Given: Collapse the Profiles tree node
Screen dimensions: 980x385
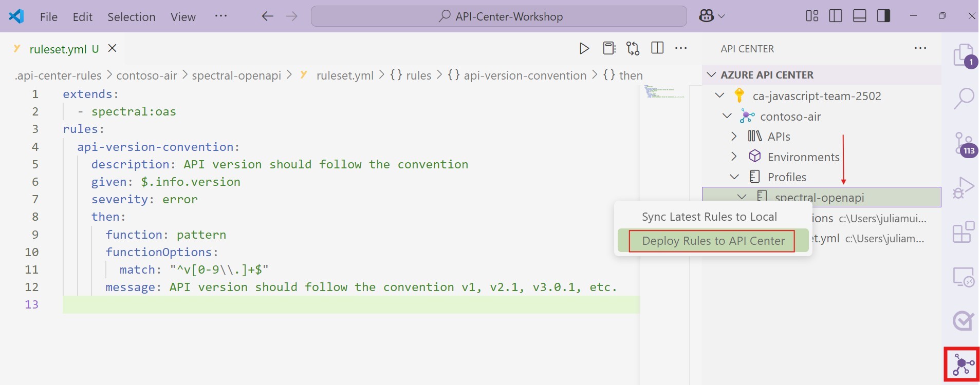Looking at the screenshot, I should click(734, 177).
